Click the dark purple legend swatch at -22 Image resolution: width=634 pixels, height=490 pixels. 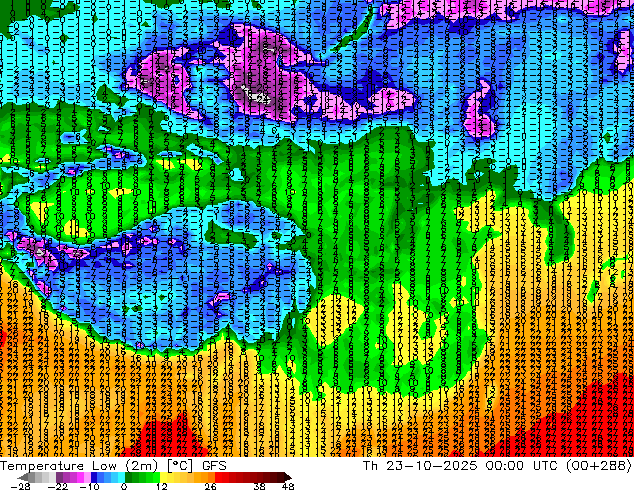click(59, 477)
